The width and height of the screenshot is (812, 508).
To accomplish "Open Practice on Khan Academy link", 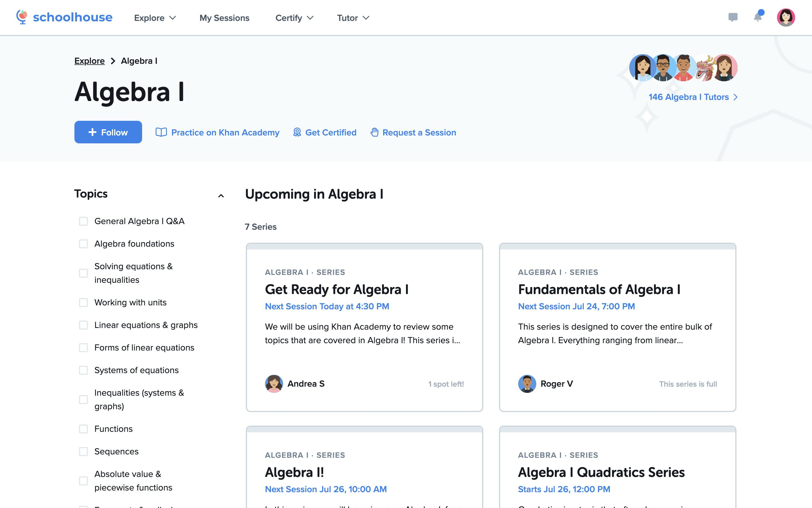I will tap(225, 132).
